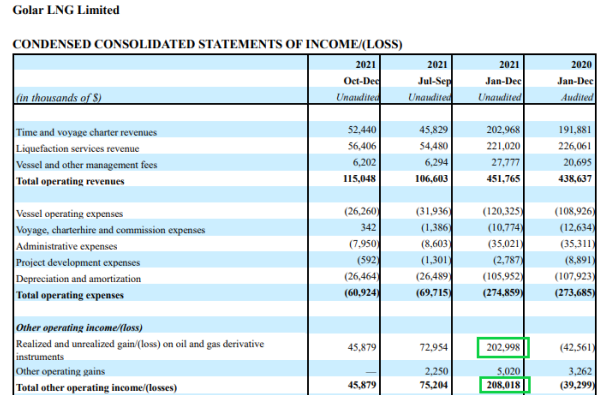
Task: Select Vessel and other management fees label
Action: pos(86,165)
